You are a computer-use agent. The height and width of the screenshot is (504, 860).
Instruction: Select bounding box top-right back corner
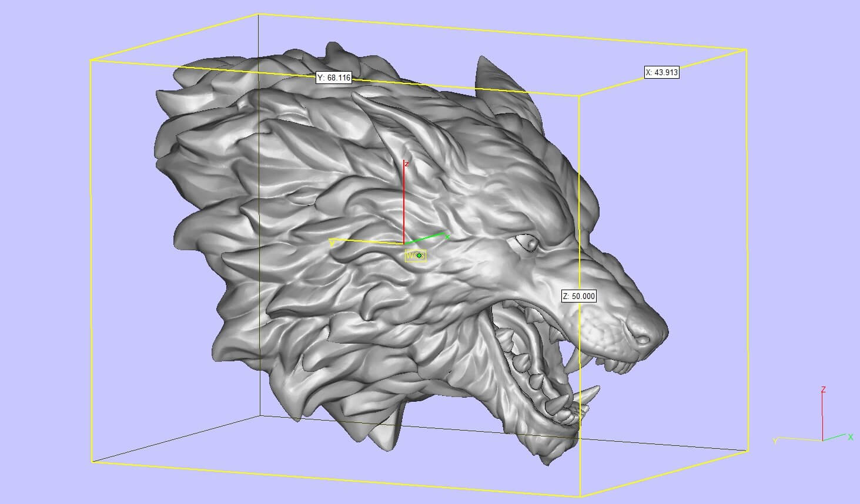point(747,50)
